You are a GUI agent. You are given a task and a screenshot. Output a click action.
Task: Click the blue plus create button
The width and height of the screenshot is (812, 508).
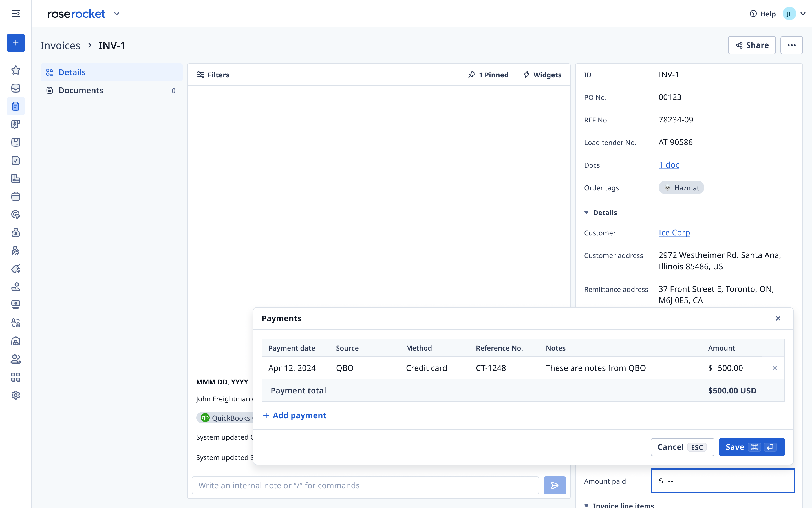[16, 43]
